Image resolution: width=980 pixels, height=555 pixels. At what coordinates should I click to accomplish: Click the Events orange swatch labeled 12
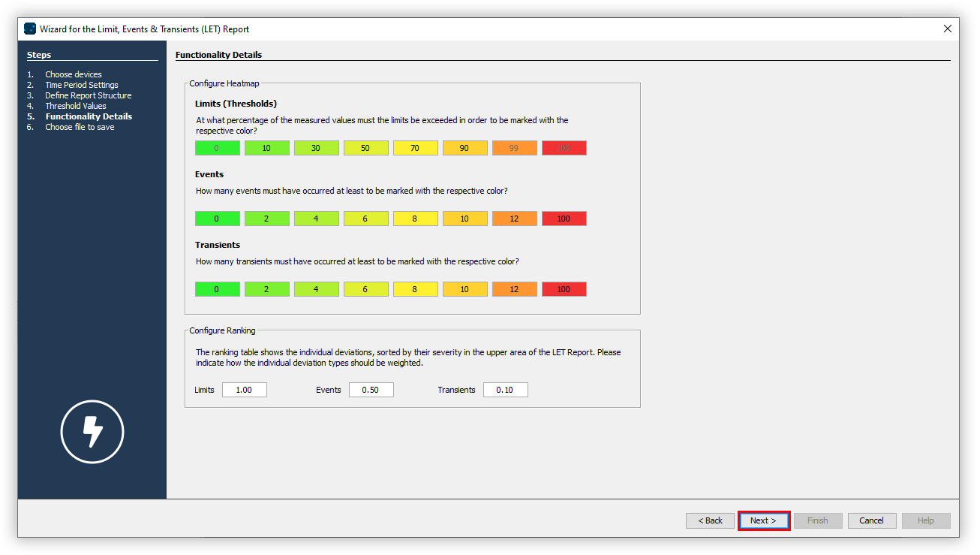514,219
